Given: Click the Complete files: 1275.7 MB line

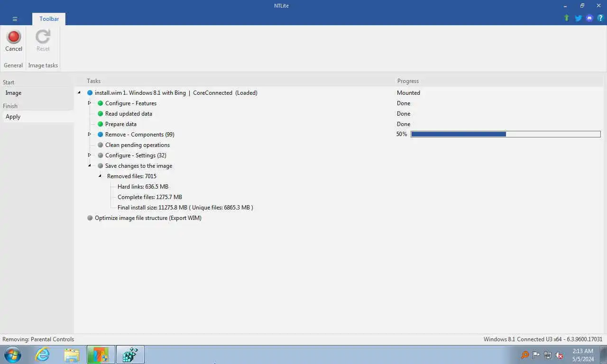Looking at the screenshot, I should click(x=150, y=197).
